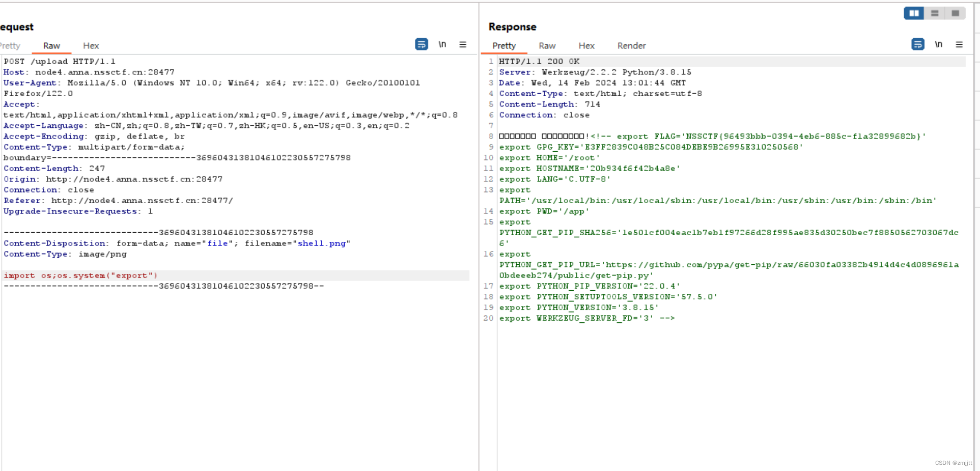Open Request pane hamburger options menu
This screenshot has width=980, height=471.
point(463,44)
